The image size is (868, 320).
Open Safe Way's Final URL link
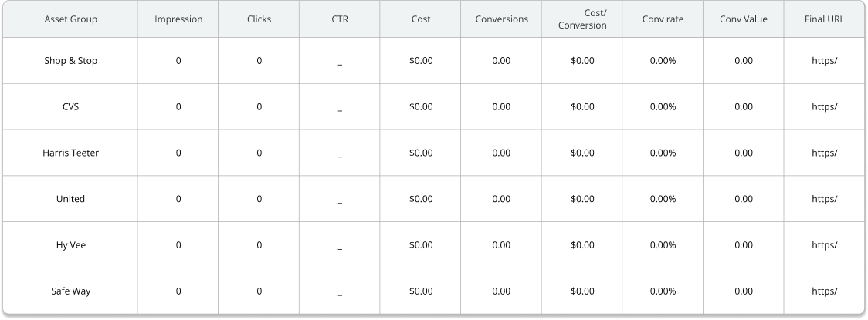(825, 291)
